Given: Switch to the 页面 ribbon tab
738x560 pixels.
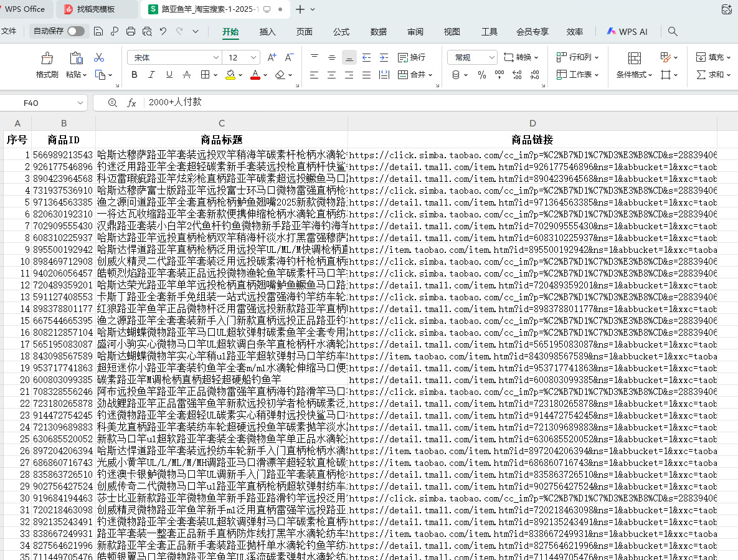Looking at the screenshot, I should [x=304, y=32].
